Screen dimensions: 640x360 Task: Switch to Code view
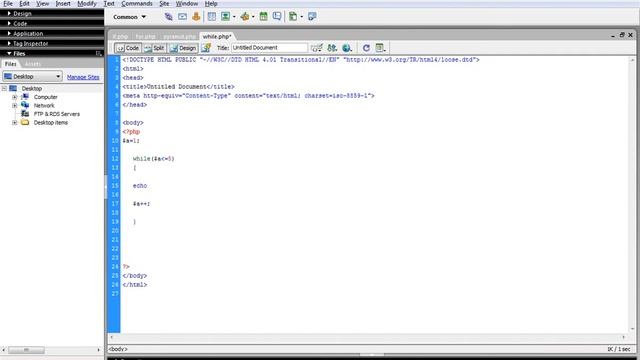pos(128,48)
